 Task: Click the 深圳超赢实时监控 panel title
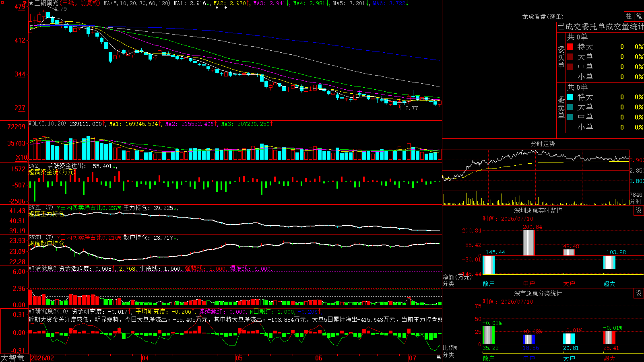coord(538,210)
